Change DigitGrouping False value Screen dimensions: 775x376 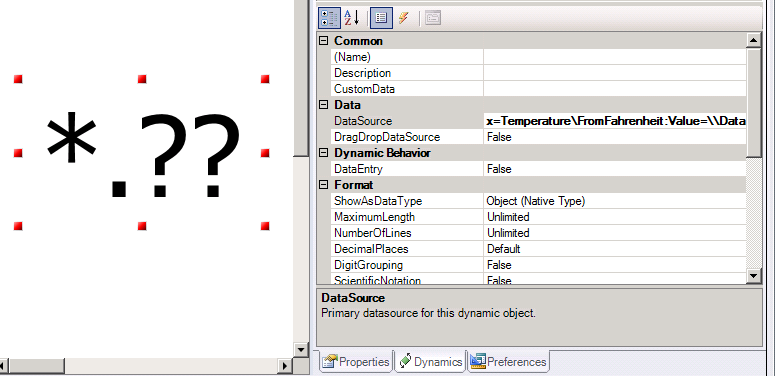click(x=614, y=265)
